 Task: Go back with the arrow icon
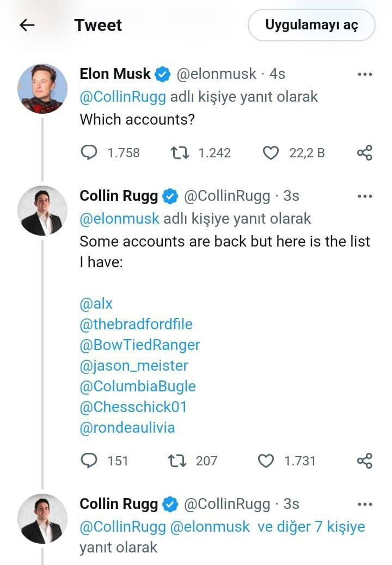tap(27, 25)
